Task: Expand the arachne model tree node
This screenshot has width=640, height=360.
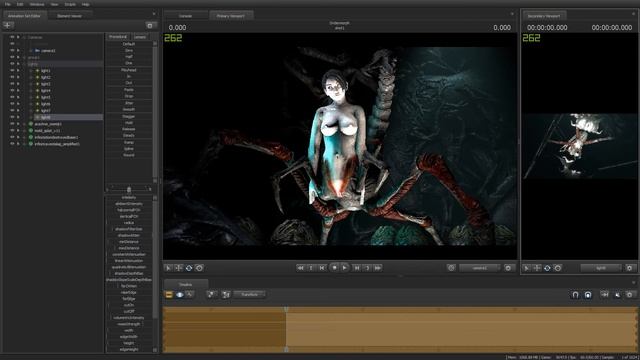Action: [x=24, y=124]
